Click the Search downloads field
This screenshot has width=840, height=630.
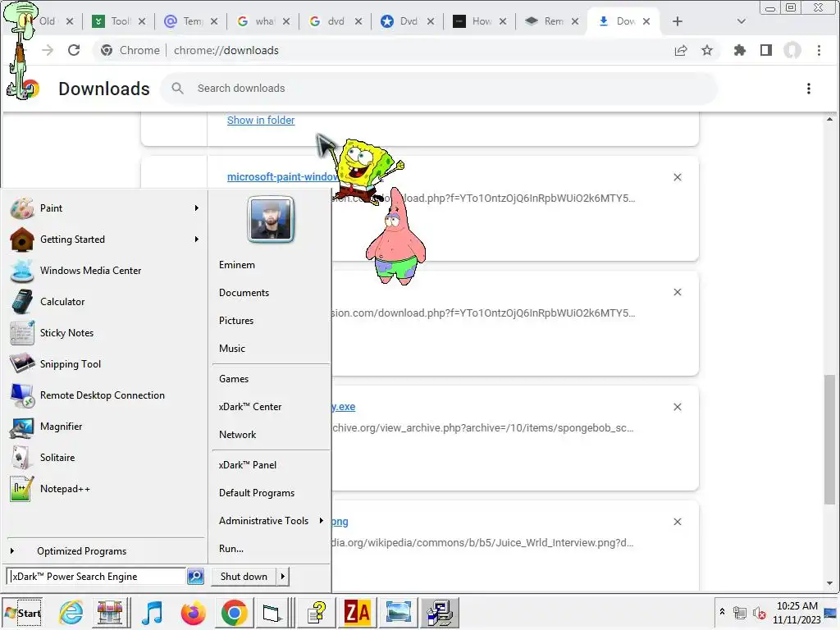440,89
